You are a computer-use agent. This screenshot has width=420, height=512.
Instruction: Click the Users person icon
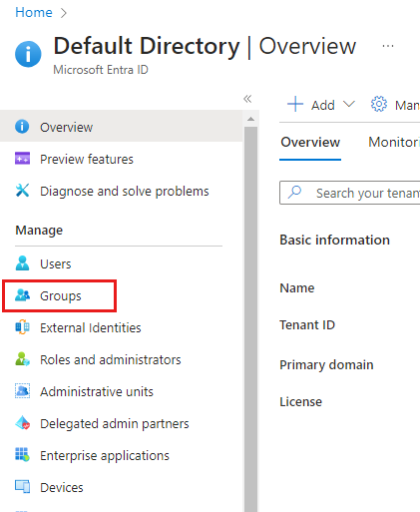pos(22,263)
